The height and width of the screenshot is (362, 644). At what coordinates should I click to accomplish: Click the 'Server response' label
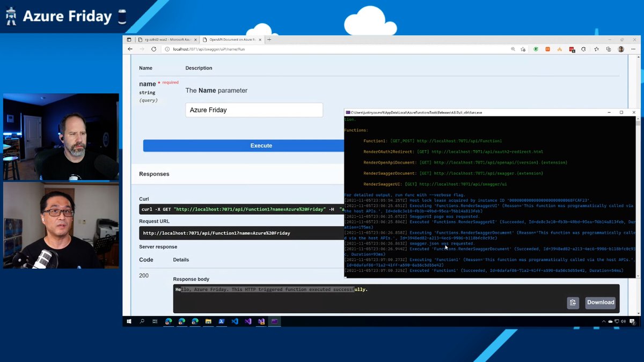(158, 247)
